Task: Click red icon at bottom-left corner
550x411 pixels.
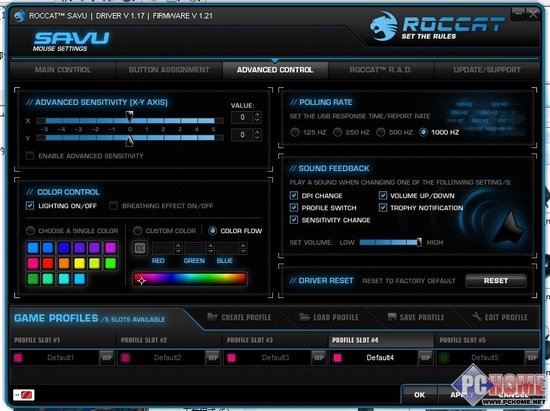Action: click(x=24, y=395)
